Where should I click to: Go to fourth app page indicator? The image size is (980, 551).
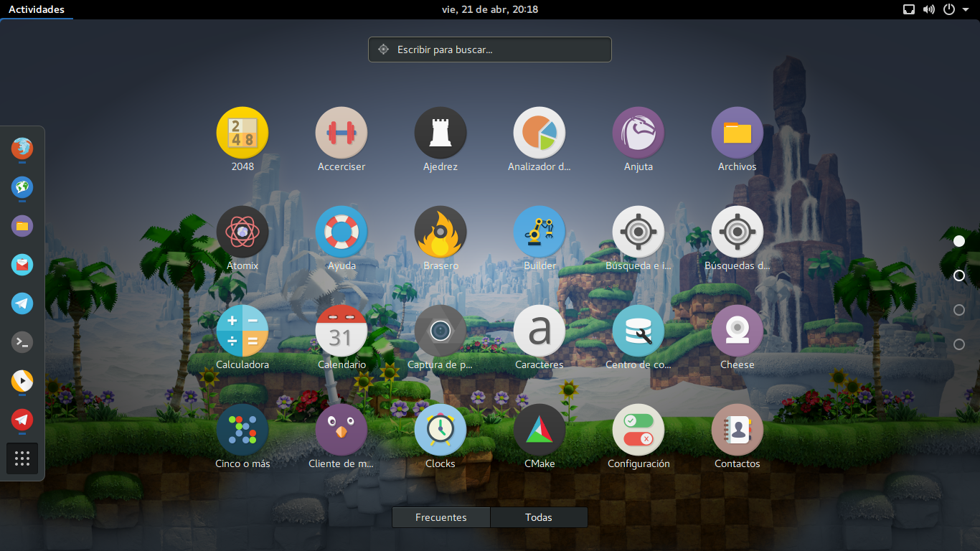point(959,344)
